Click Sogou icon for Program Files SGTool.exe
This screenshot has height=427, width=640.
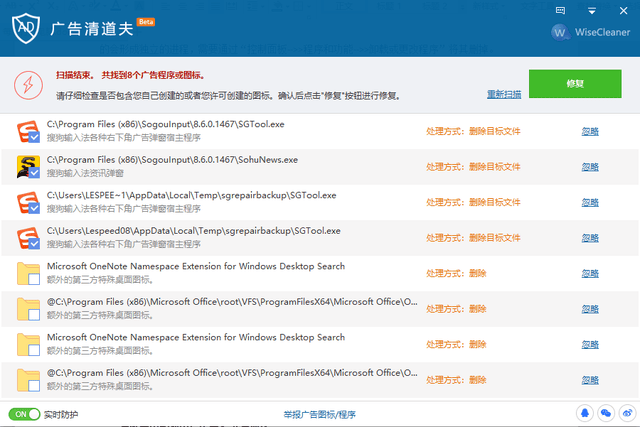tap(28, 131)
